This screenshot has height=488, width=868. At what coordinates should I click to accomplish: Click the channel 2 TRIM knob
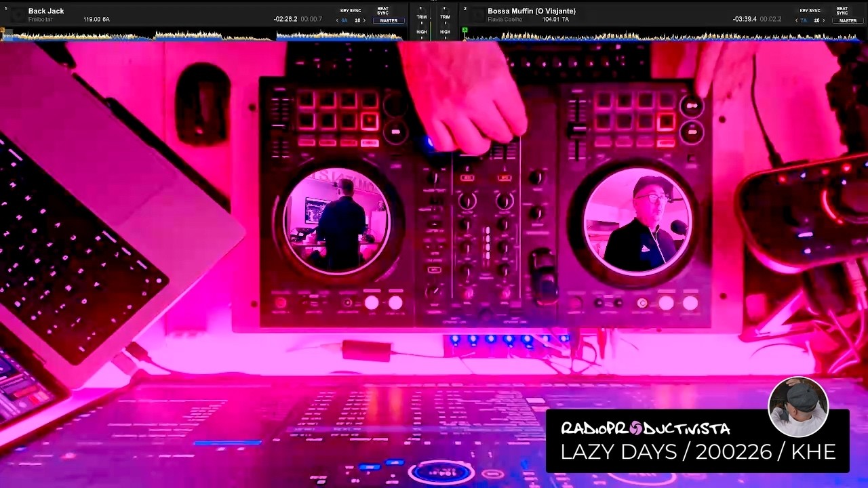(445, 9)
